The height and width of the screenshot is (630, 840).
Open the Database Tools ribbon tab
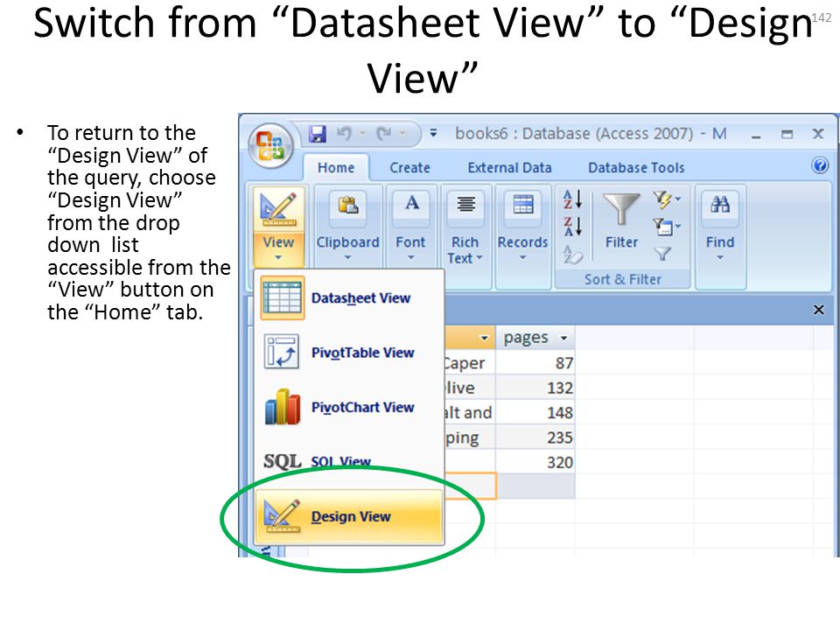point(636,168)
